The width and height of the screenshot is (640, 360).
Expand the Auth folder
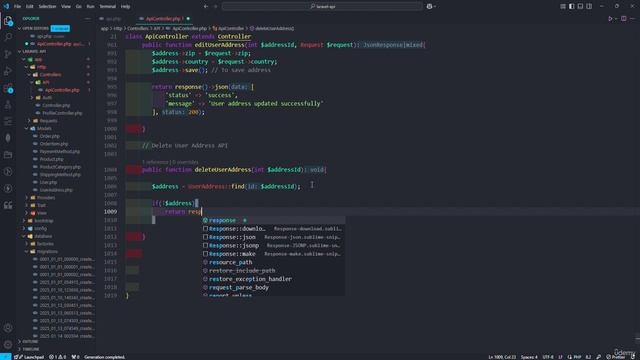47,98
